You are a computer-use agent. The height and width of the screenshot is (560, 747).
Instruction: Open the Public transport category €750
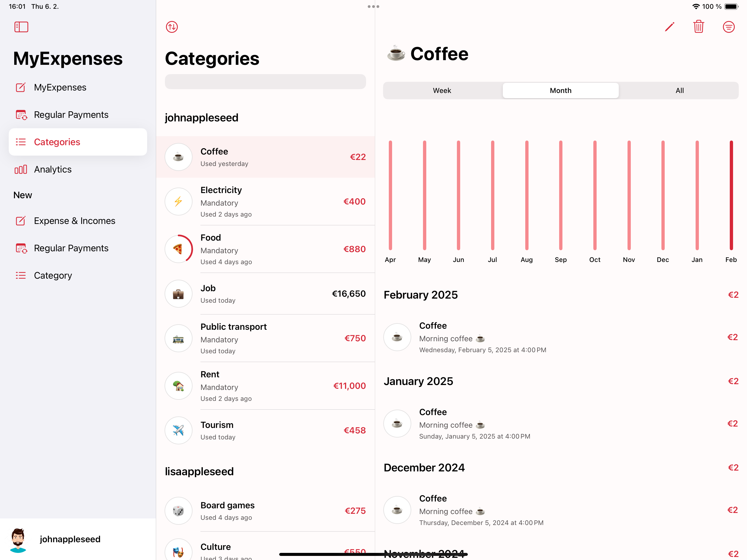coord(265,339)
